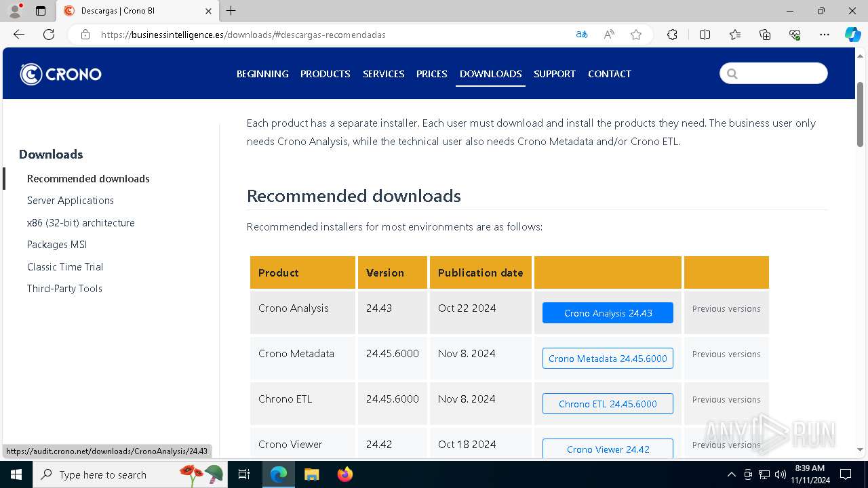Close the Descargas Crono BI tab
The width and height of the screenshot is (868, 488).
pyautogui.click(x=208, y=11)
